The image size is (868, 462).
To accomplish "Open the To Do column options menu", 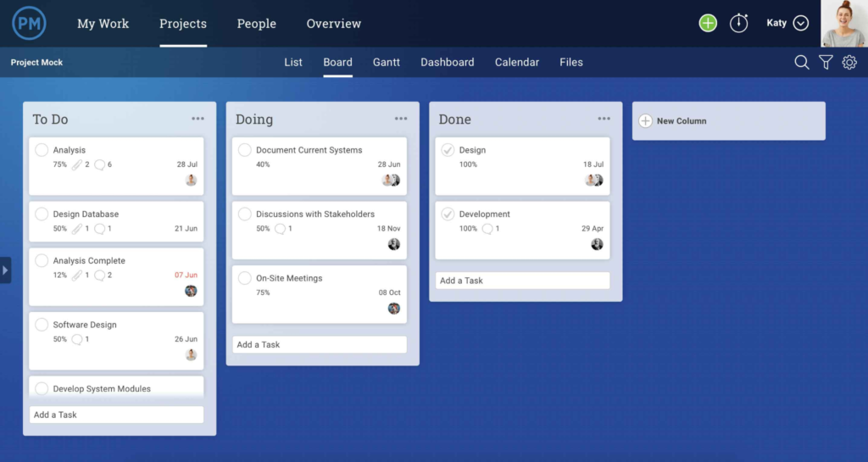I will coord(198,119).
